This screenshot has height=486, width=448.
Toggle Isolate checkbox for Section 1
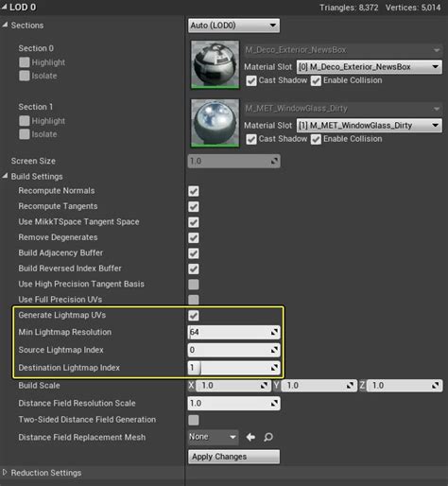click(25, 134)
